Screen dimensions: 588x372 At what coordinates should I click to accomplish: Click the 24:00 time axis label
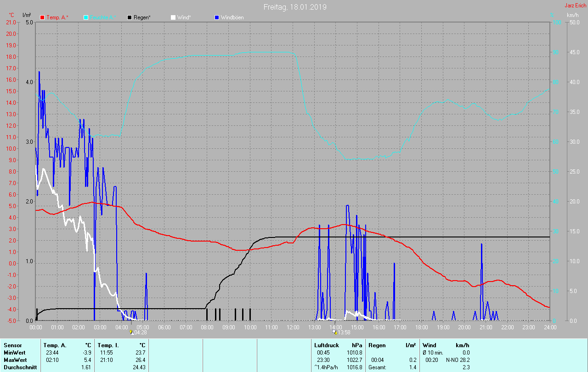click(x=550, y=327)
